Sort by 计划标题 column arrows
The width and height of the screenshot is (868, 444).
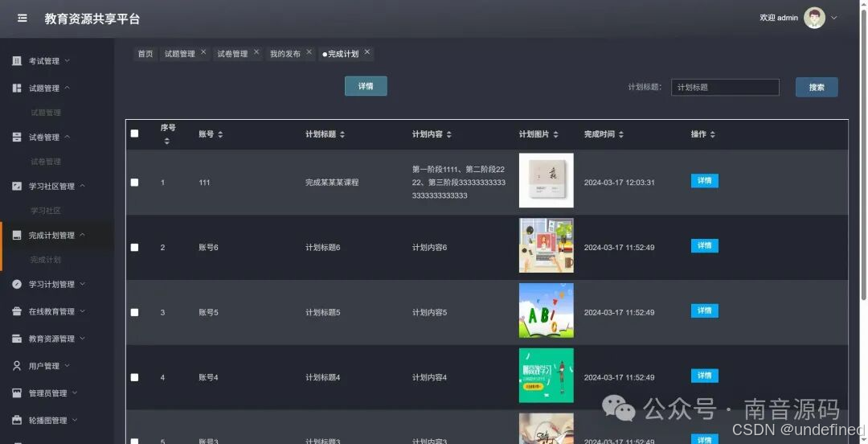coord(342,134)
